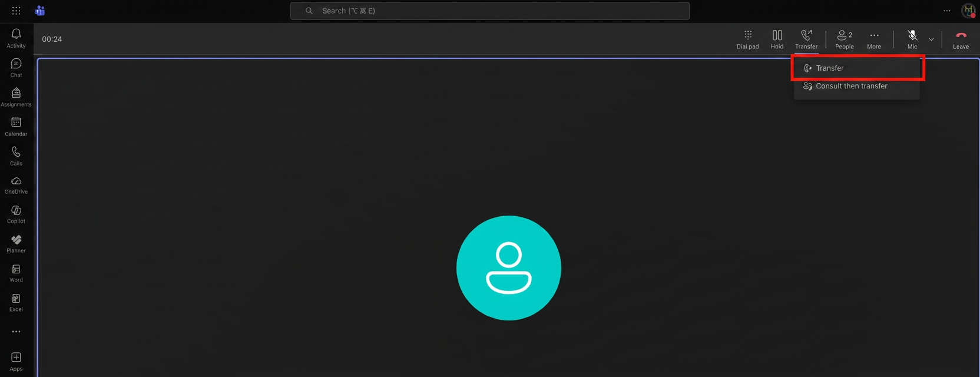
Task: Open the app launcher grid
Action: [16, 11]
